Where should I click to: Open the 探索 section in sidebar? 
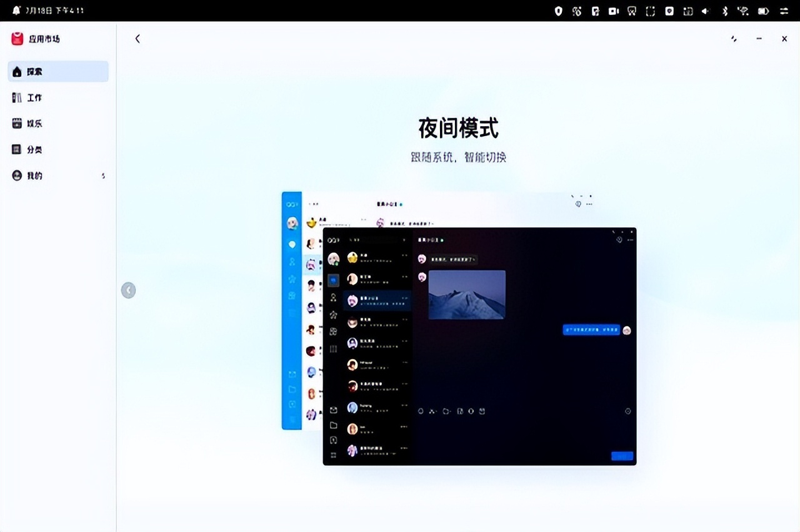(x=58, y=72)
